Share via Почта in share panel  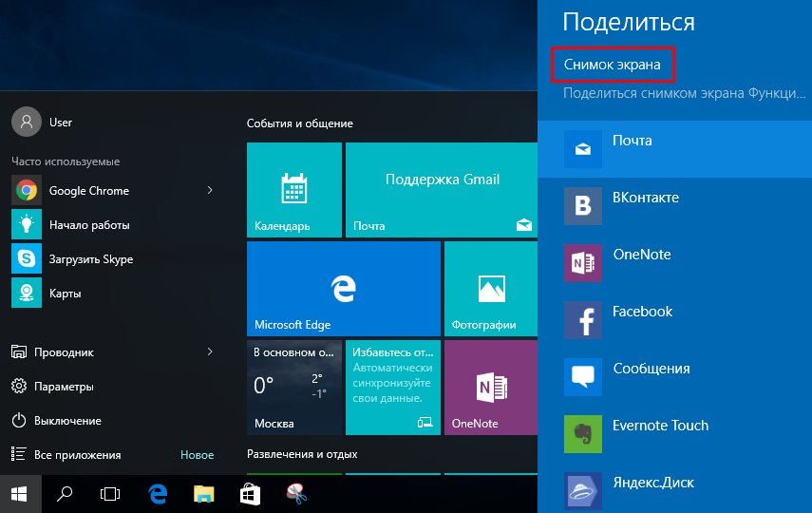point(675,149)
